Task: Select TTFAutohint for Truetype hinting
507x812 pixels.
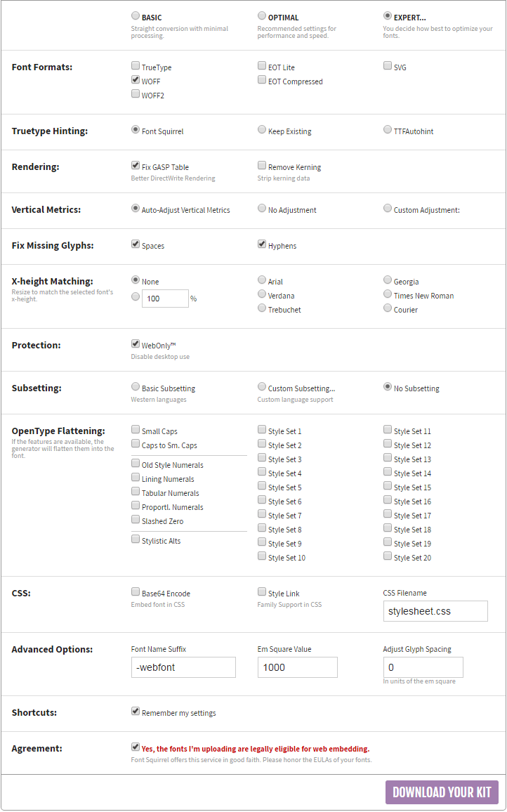Action: [388, 129]
